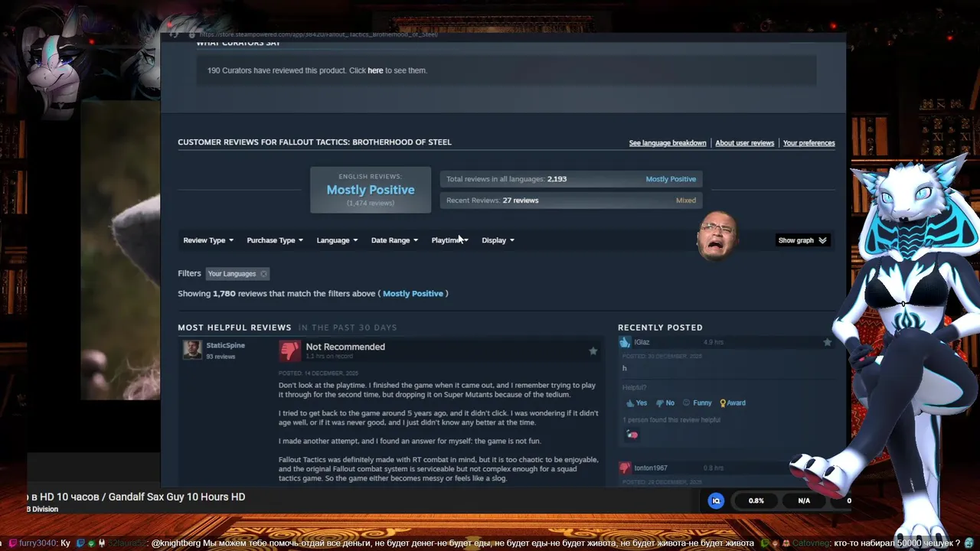The width and height of the screenshot is (980, 551).
Task: Click the blue IQ circle icon in the bottom bar
Action: point(716,500)
